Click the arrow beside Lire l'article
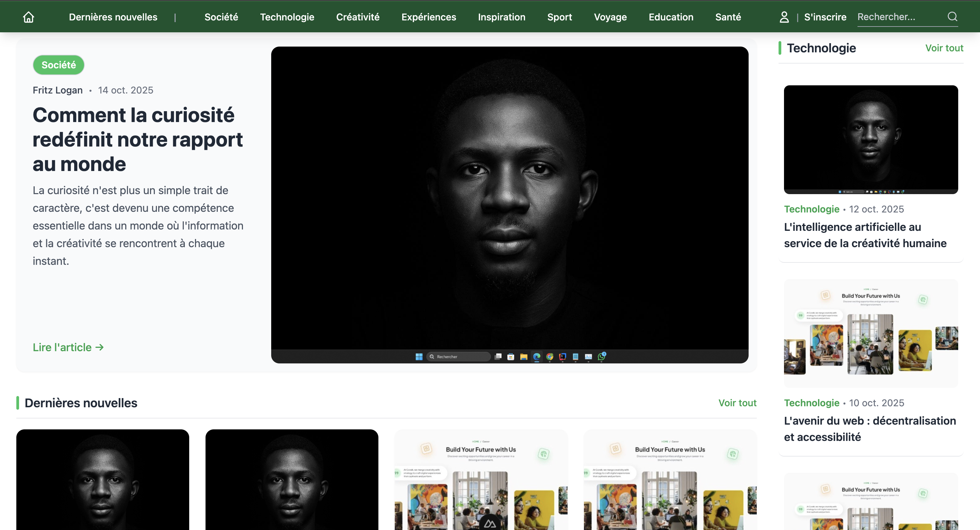Screen dimensions: 980x530 (100, 347)
